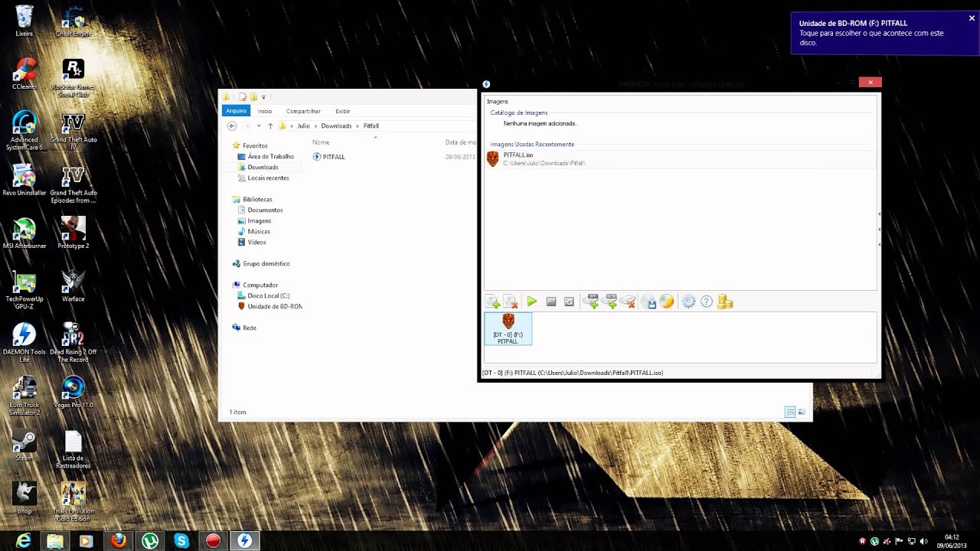Viewport: 980px width, 551px height.
Task: Dismiss the BD-ROM notification with X
Action: [972, 18]
